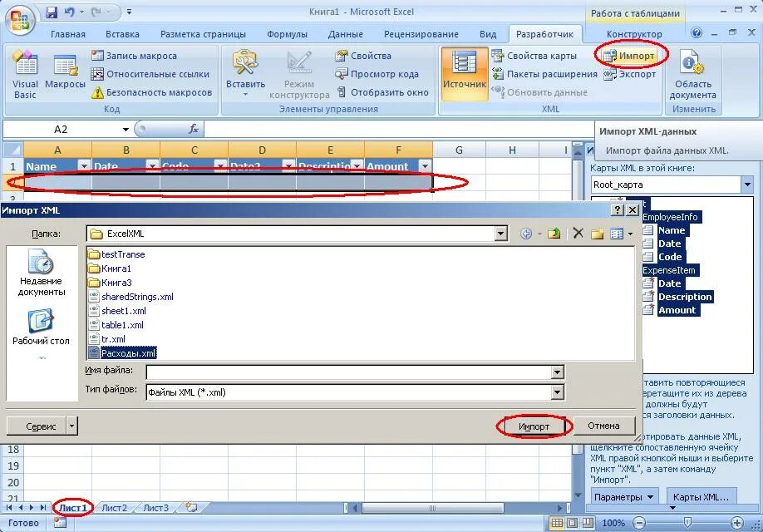Screen dimensions: 763x532
Task: Save the workbook from quick access toolbar
Action: pyautogui.click(x=52, y=12)
